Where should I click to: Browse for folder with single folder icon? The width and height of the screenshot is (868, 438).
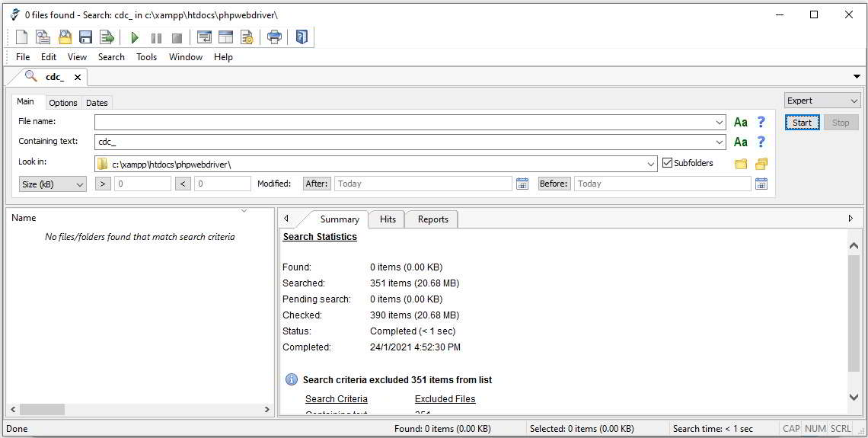[741, 164]
